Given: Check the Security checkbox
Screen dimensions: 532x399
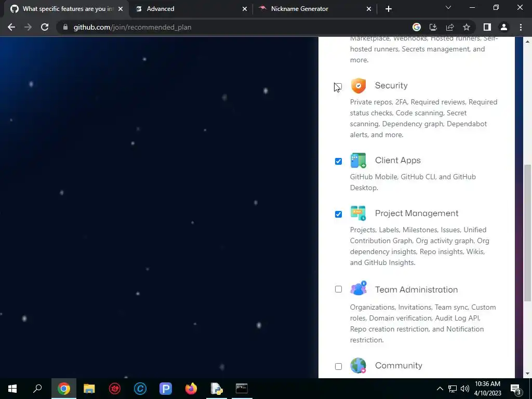Looking at the screenshot, I should click(x=338, y=87).
